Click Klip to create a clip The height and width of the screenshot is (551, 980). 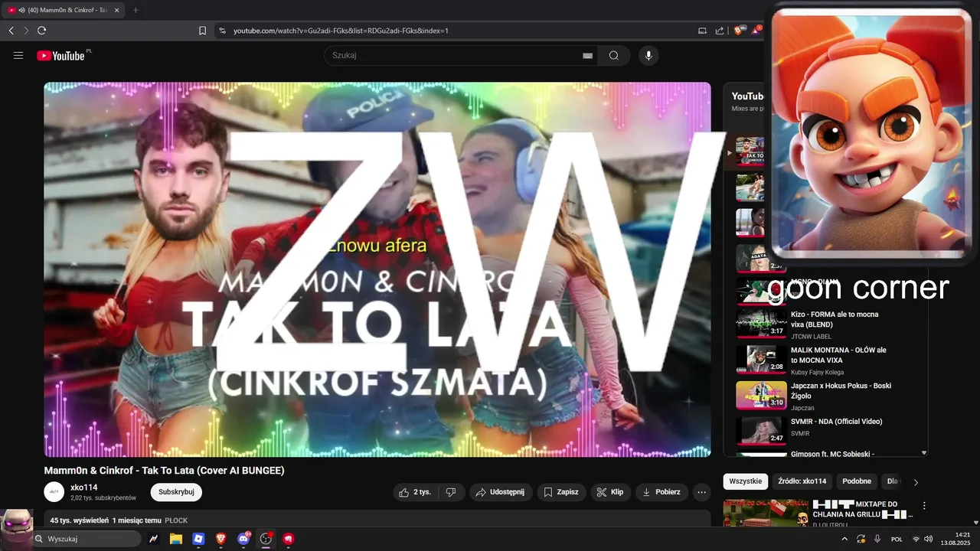(610, 492)
